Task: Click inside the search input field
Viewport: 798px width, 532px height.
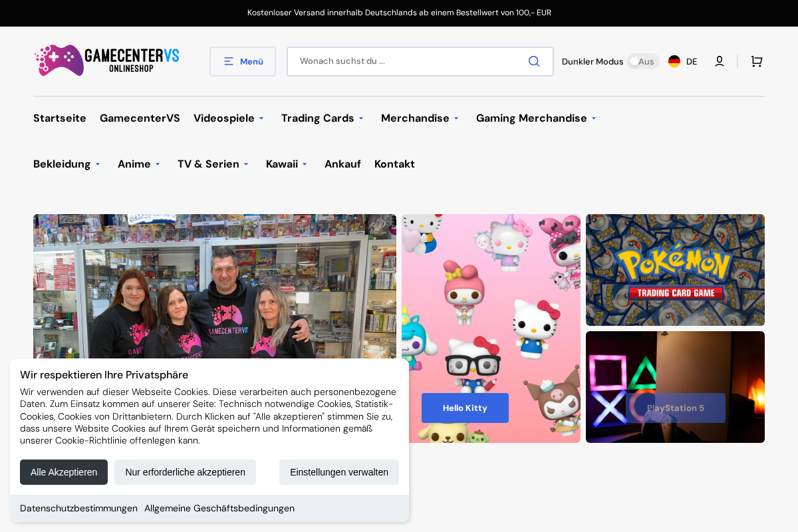Action: click(399, 61)
